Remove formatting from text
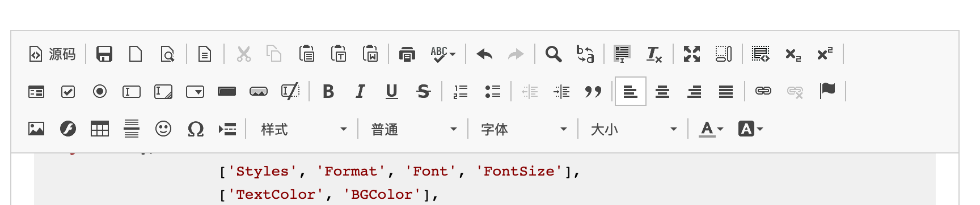 point(654,54)
